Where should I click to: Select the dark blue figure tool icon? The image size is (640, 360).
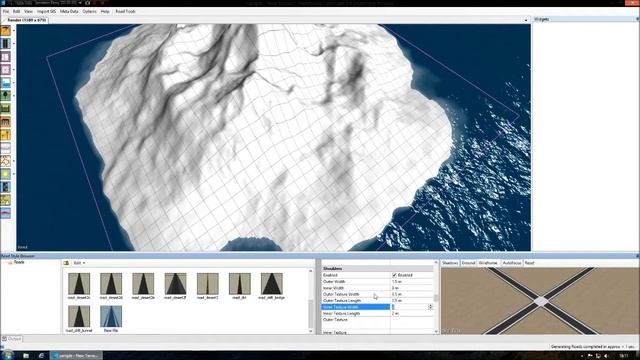(x=5, y=187)
